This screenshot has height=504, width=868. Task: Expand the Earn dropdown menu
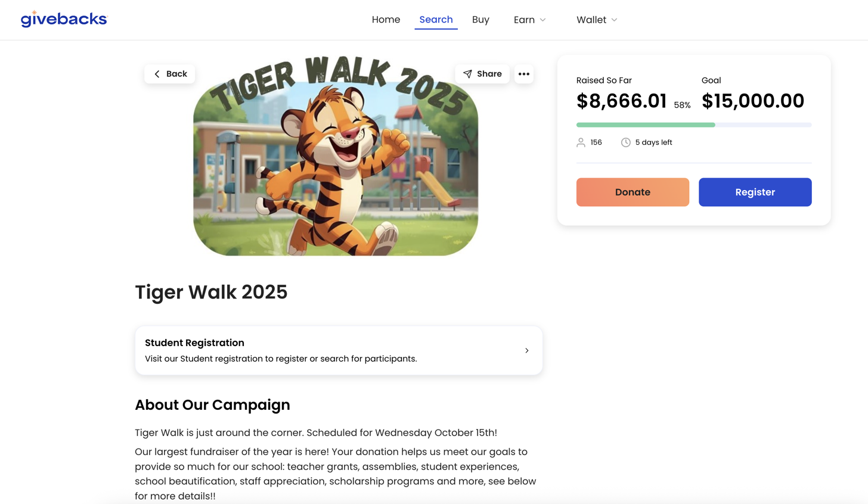(x=529, y=20)
